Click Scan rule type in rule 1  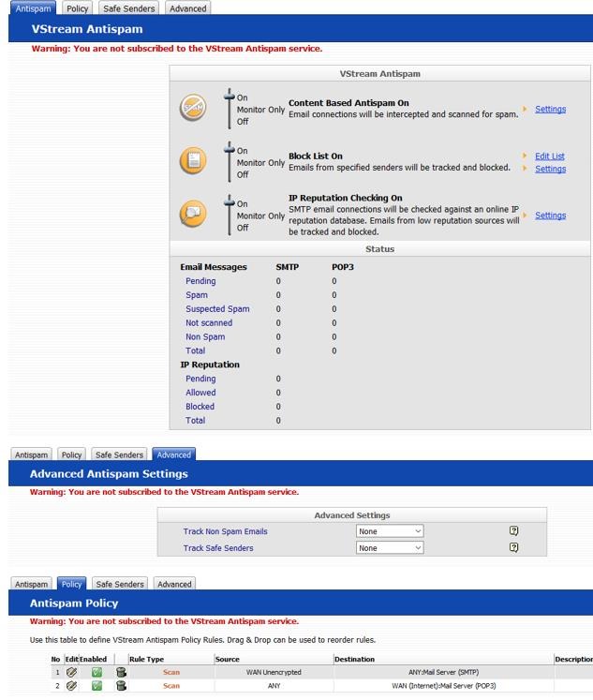tap(171, 672)
